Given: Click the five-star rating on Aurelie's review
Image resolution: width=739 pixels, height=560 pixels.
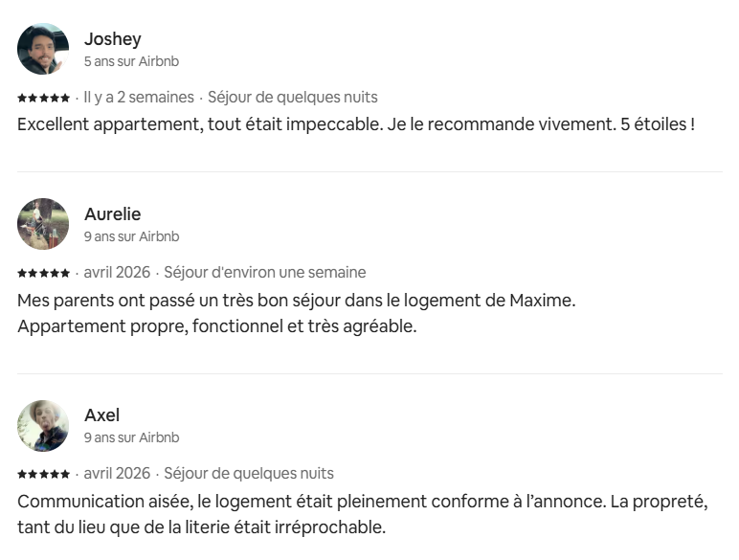Looking at the screenshot, I should click(x=43, y=273).
